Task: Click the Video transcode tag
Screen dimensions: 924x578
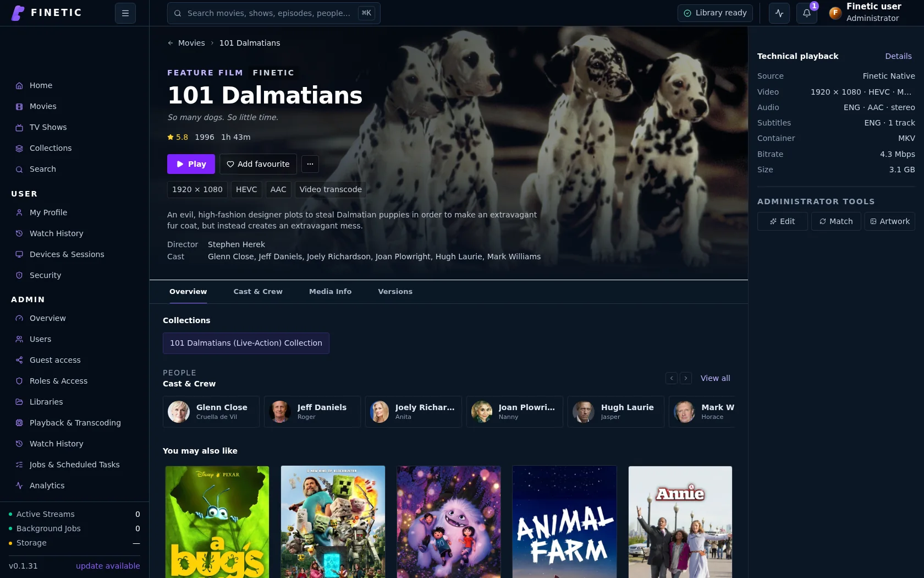Action: pyautogui.click(x=331, y=189)
